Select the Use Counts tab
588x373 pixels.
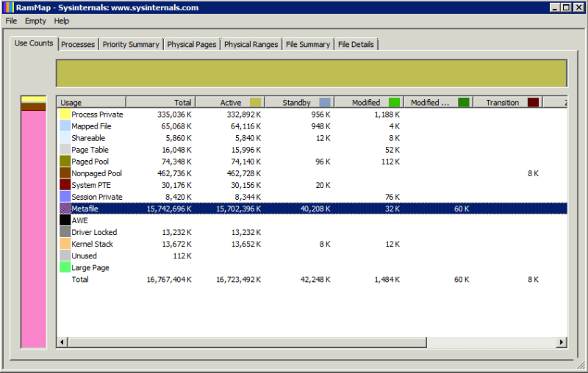coord(34,43)
